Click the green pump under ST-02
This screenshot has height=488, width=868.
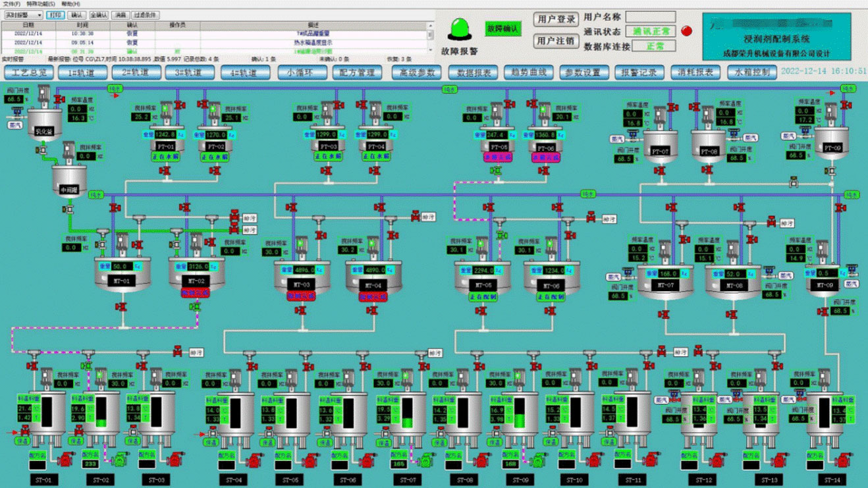pyautogui.click(x=122, y=458)
